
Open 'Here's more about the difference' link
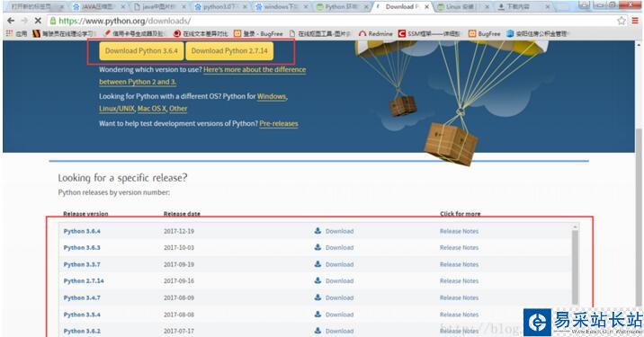[255, 70]
